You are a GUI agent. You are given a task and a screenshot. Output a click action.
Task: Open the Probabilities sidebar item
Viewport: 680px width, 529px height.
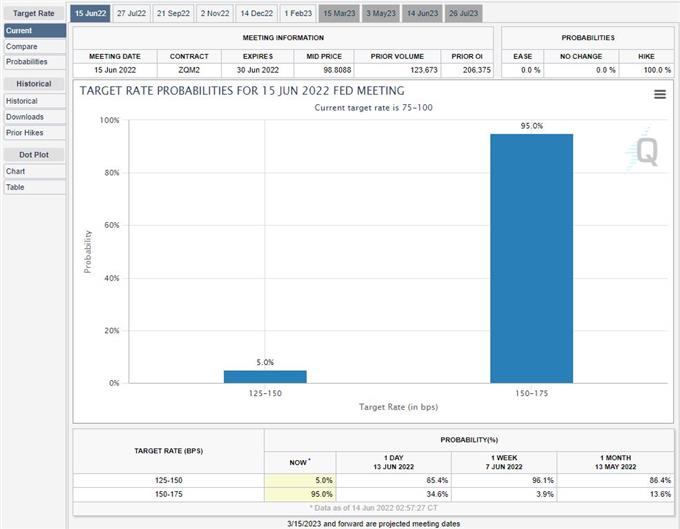coord(27,62)
